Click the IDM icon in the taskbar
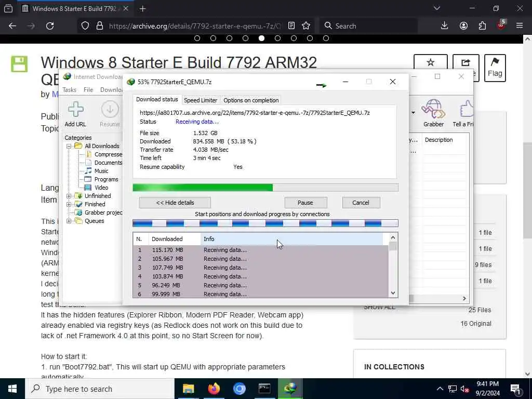532x399 pixels. (x=290, y=389)
